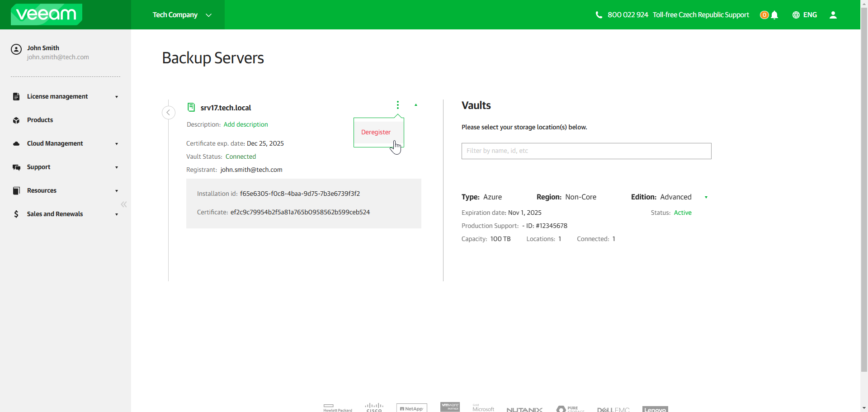
Task: Click the john.smith@tech.com registrant email
Action: pyautogui.click(x=251, y=170)
